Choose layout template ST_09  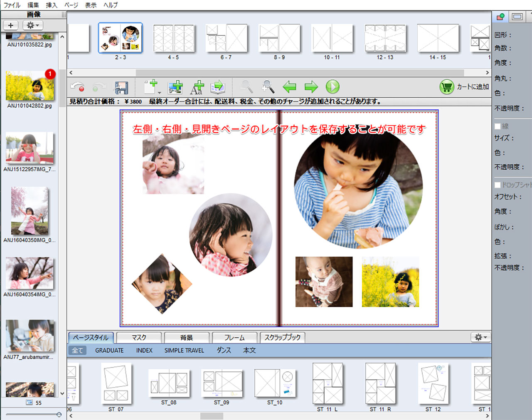click(x=222, y=383)
